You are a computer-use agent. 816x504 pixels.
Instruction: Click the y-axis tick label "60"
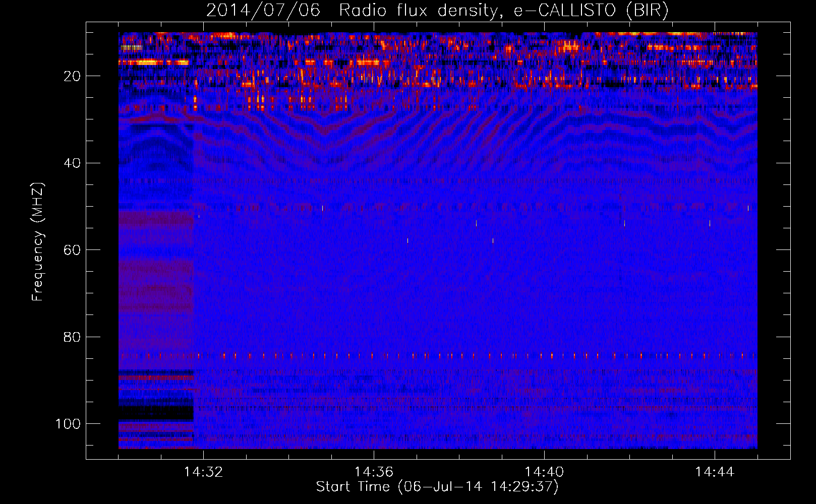click(x=72, y=250)
